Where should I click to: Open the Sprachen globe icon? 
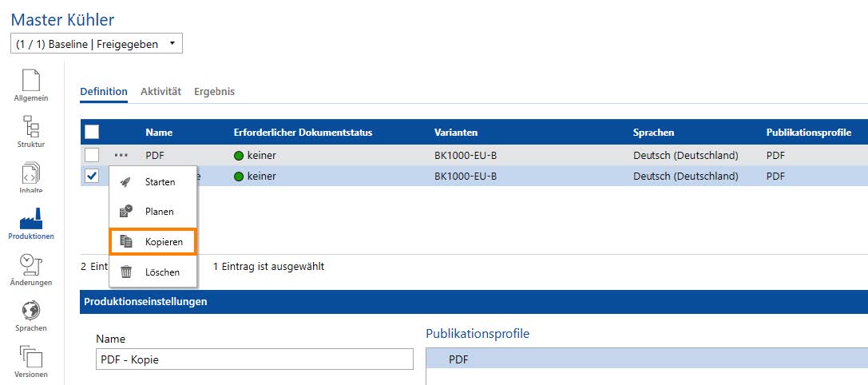point(31,315)
